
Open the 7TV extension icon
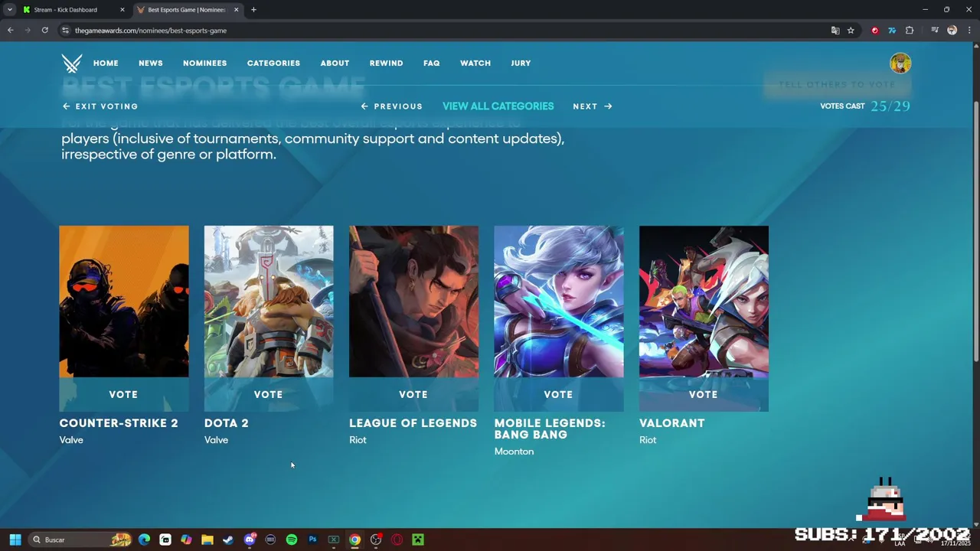click(892, 31)
